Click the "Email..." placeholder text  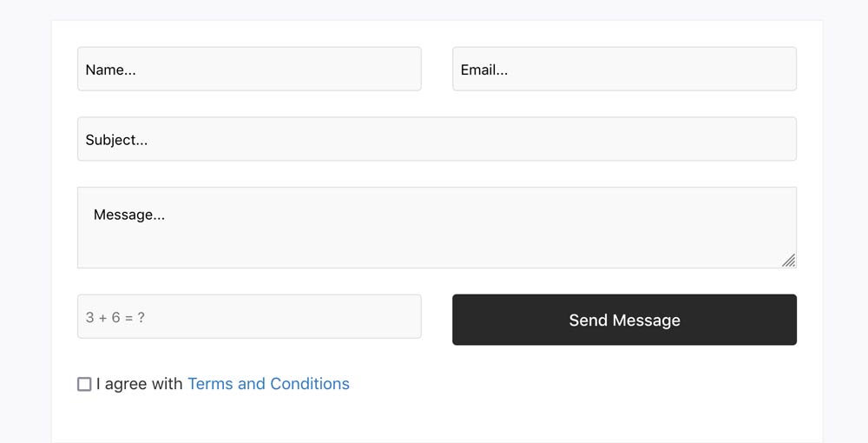[x=484, y=70]
